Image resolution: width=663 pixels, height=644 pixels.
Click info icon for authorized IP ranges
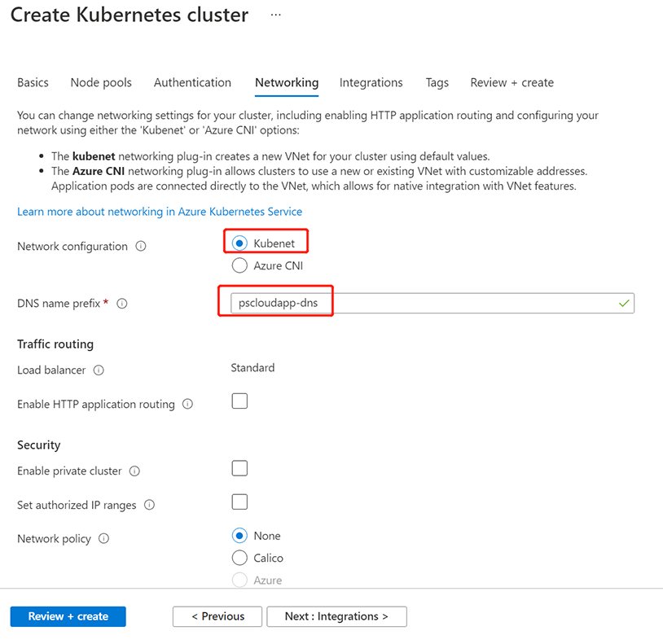coord(149,505)
